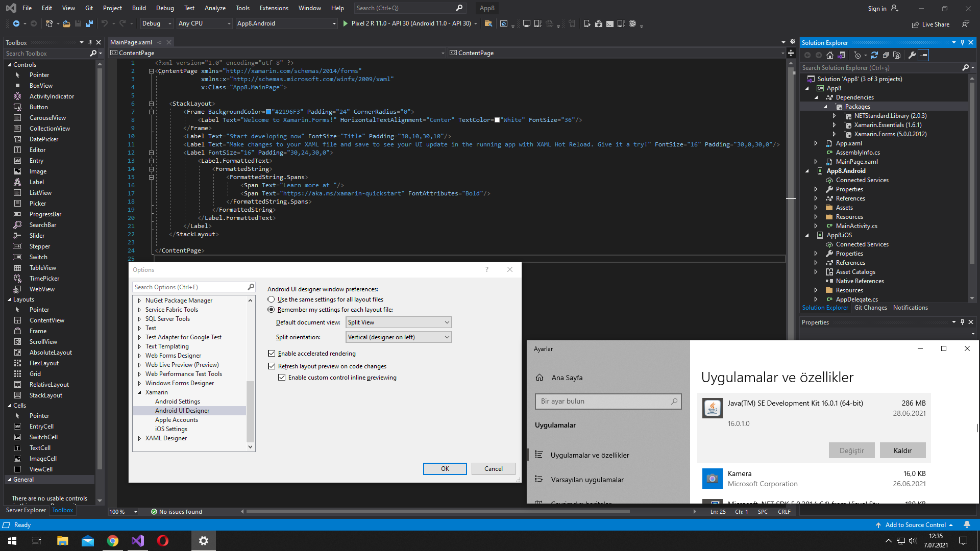Open the Debug configuration dropdown

tap(157, 23)
